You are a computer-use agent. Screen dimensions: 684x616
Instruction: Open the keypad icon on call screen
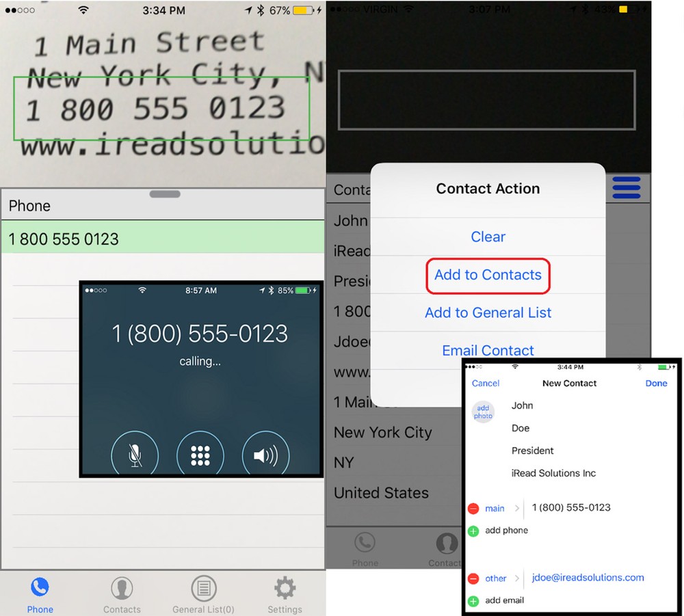(200, 455)
